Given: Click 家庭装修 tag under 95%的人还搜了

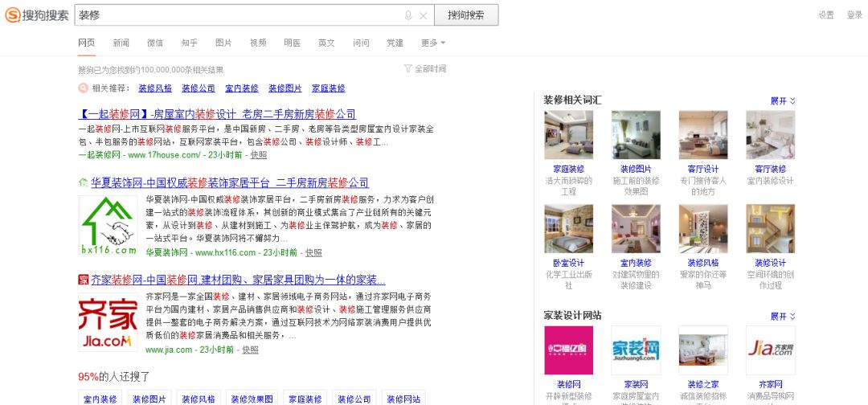Looking at the screenshot, I should tap(305, 399).
